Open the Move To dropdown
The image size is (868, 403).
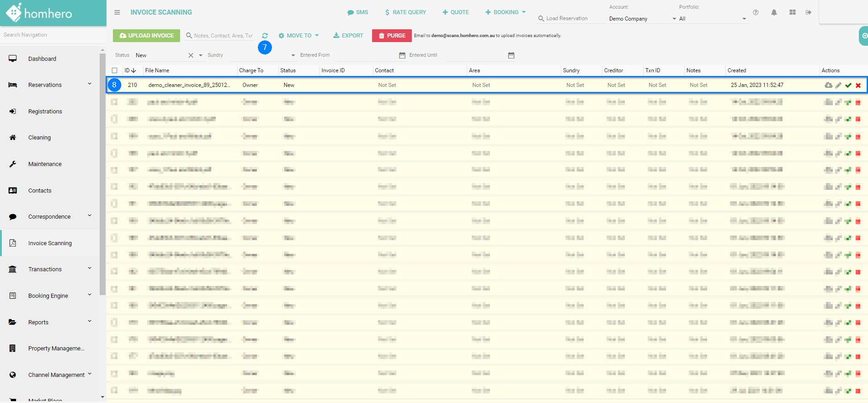click(x=299, y=36)
